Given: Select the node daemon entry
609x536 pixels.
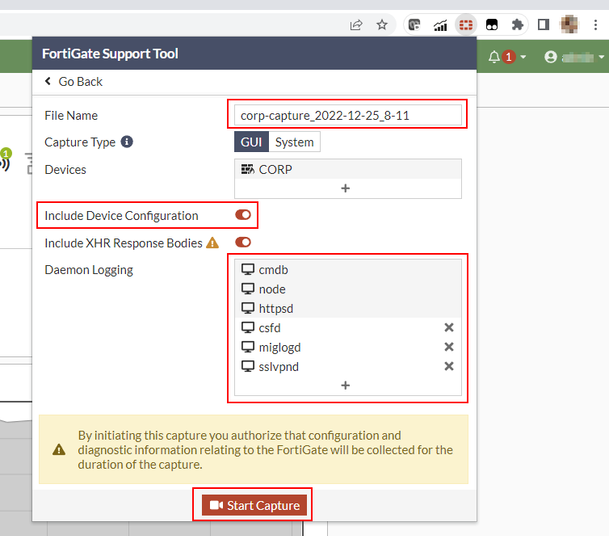Looking at the screenshot, I should point(348,289).
